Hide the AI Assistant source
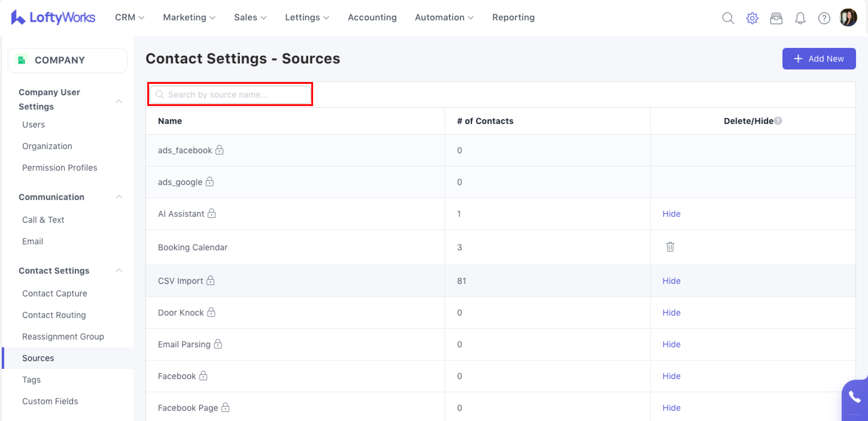 [x=671, y=214]
